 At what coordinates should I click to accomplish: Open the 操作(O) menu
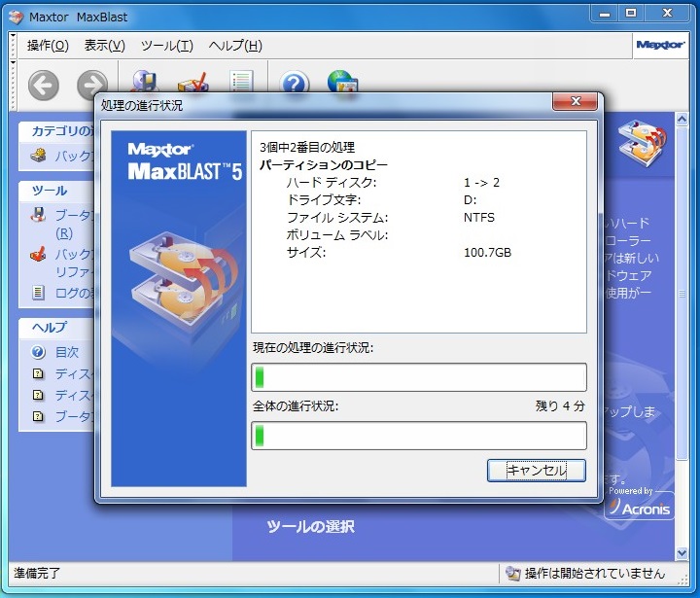pos(48,46)
